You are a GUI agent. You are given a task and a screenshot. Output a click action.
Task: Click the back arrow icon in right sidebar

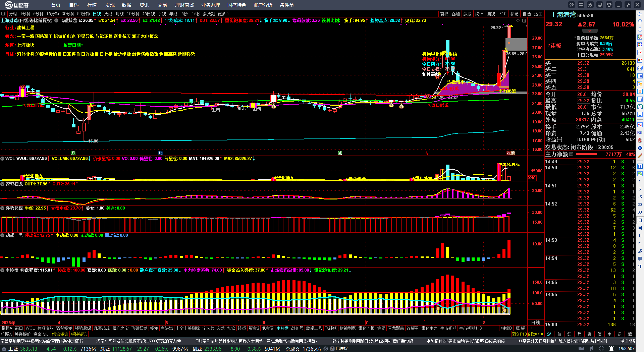[x=640, y=14]
